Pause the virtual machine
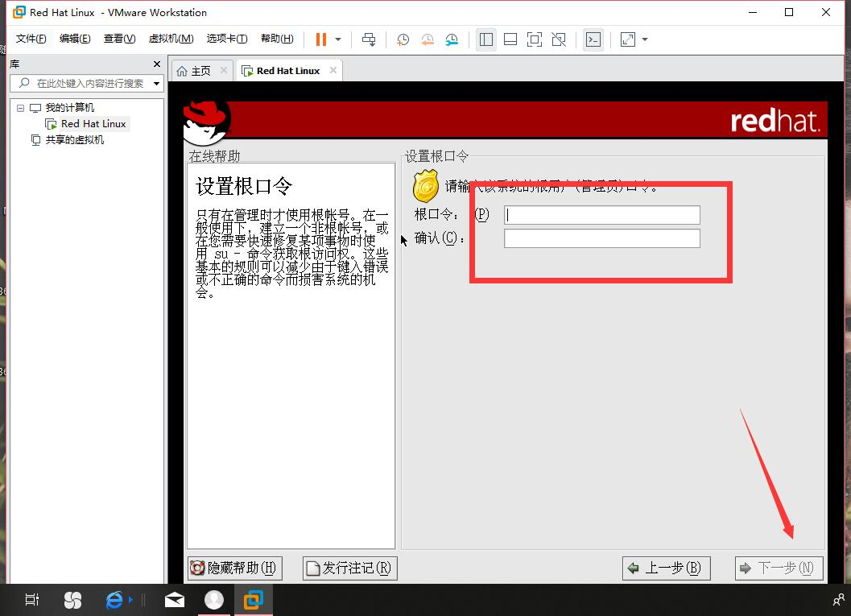851x616 pixels. point(320,39)
